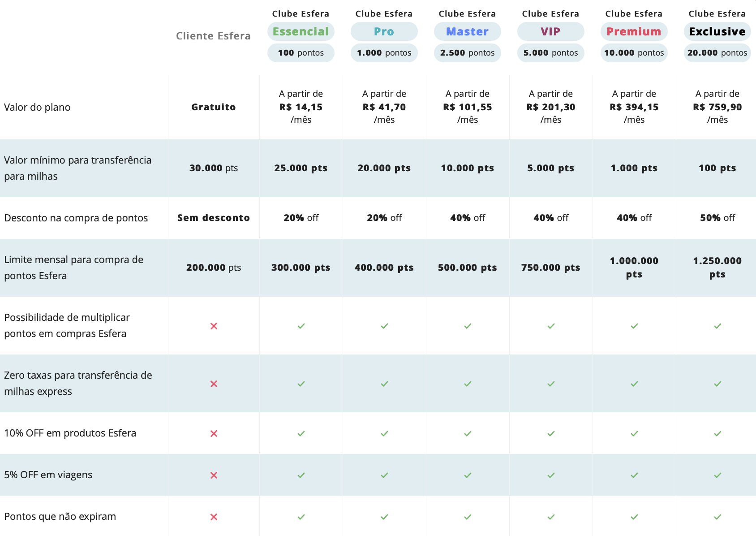Click red X for Pontos que não expiram
Screen dimensions: 756x536
tap(214, 517)
